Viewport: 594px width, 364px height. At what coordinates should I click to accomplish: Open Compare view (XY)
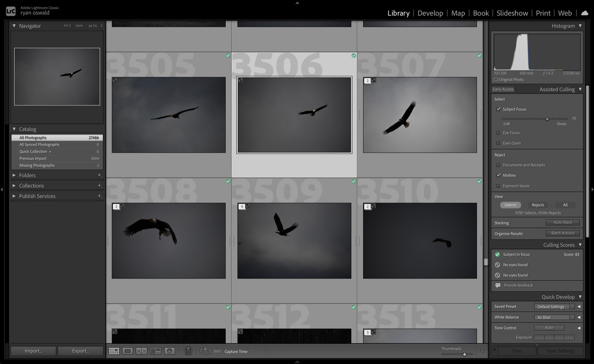pyautogui.click(x=142, y=351)
